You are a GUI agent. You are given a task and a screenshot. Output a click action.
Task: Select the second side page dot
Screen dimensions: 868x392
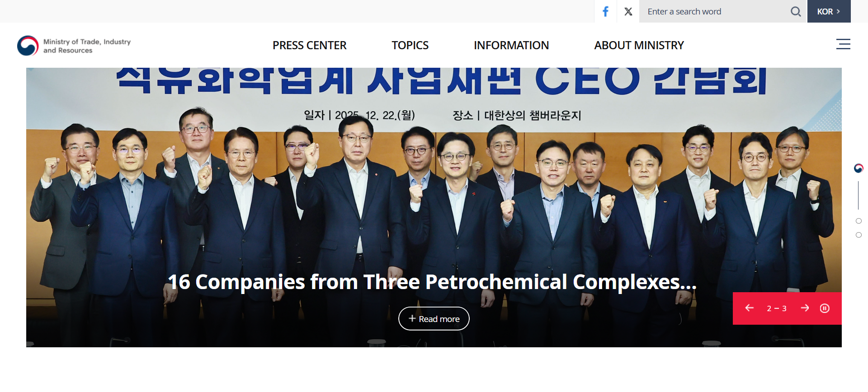click(x=859, y=221)
